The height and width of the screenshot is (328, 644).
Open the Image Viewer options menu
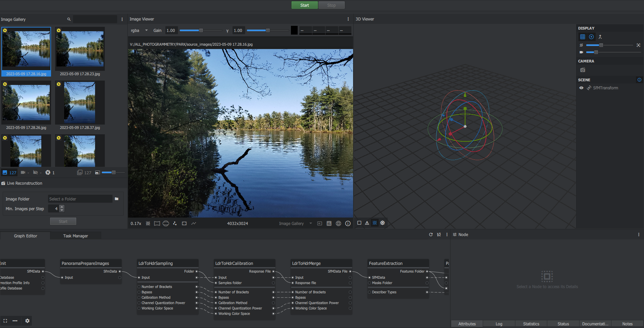(x=348, y=19)
